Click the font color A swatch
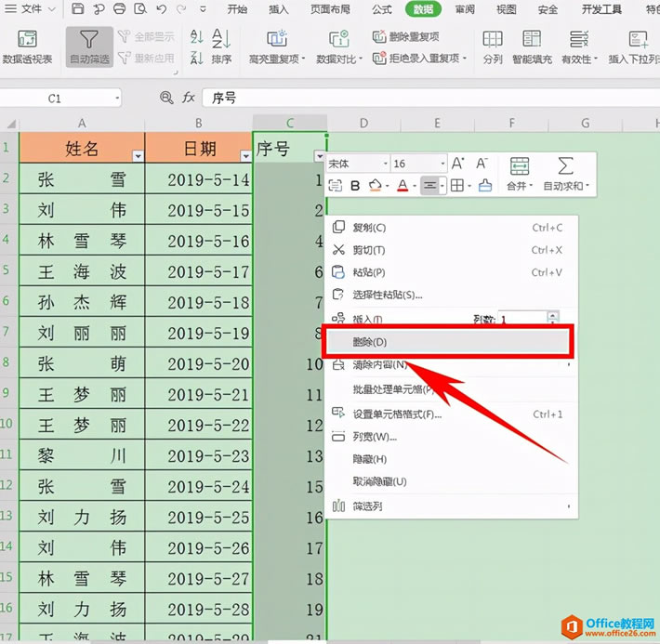The height and width of the screenshot is (644, 660). tap(403, 186)
